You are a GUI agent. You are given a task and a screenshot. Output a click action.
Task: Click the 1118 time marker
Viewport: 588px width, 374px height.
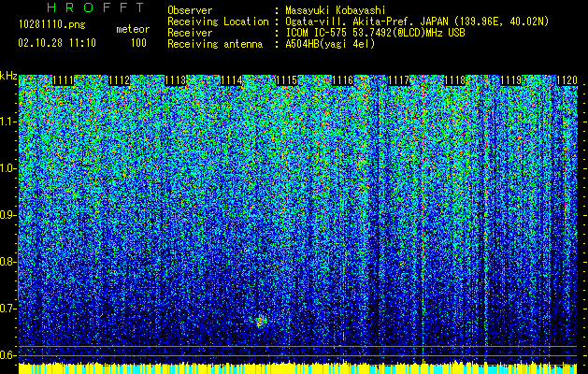[455, 80]
